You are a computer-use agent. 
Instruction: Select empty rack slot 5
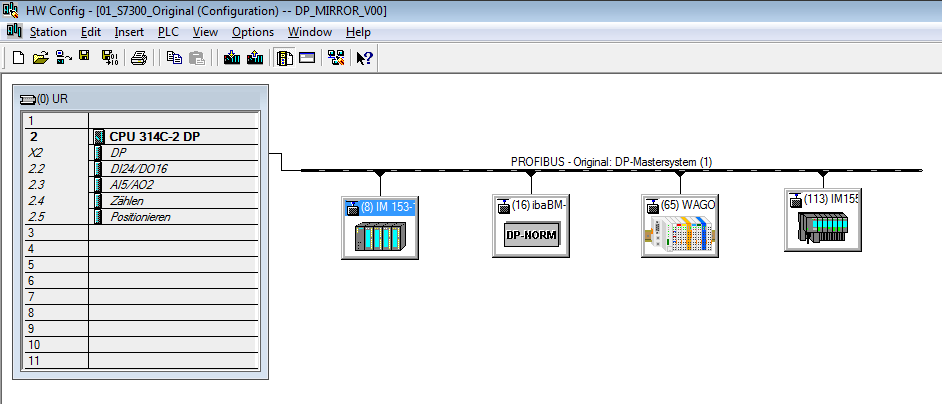[x=142, y=265]
